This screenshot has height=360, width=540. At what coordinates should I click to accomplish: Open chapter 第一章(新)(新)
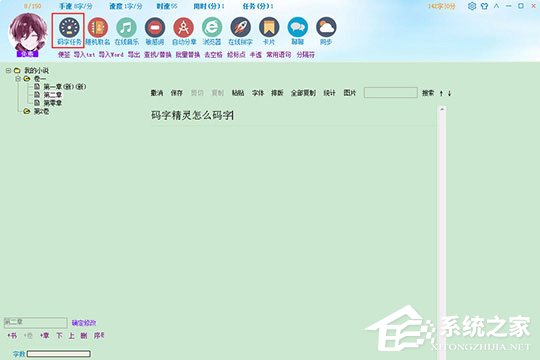click(64, 87)
